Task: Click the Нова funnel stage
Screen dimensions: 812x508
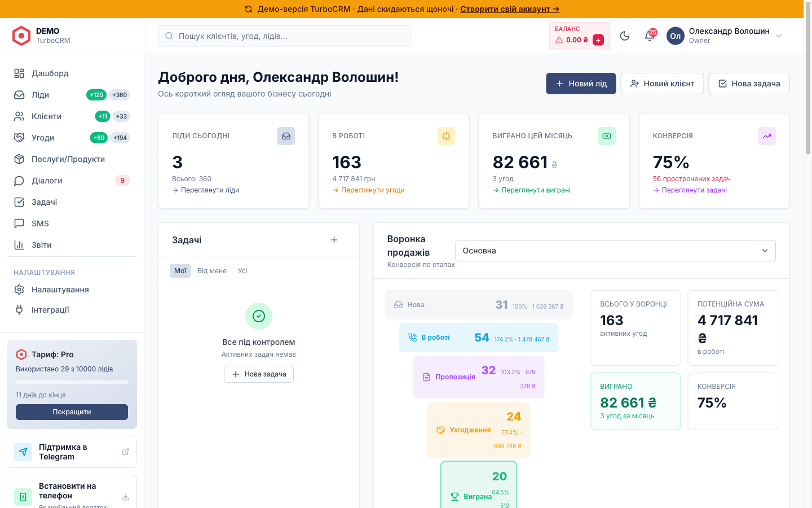Action: pos(478,305)
